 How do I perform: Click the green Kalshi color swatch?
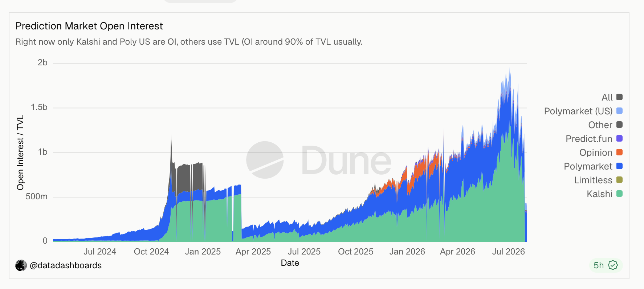[x=620, y=194]
